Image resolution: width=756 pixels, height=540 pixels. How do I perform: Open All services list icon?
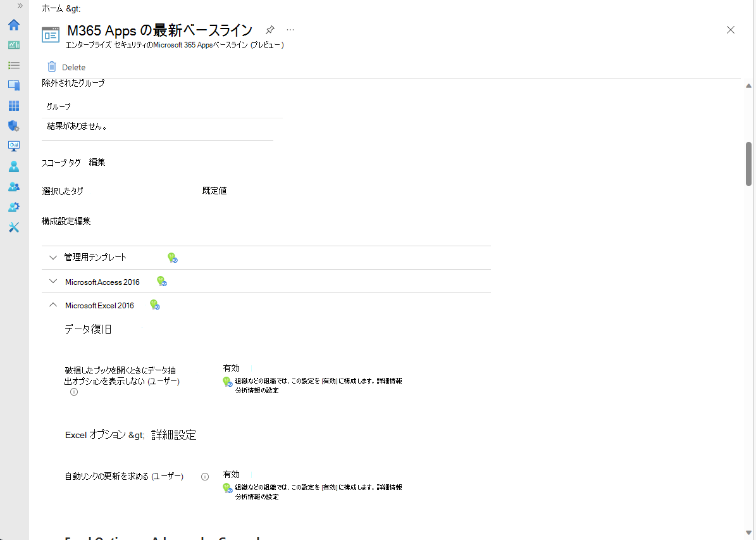point(14,65)
